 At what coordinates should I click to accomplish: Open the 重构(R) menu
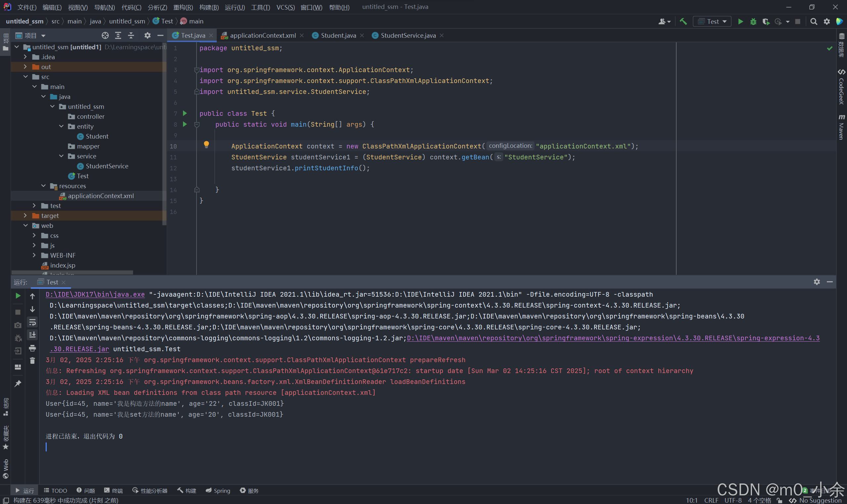[183, 7]
